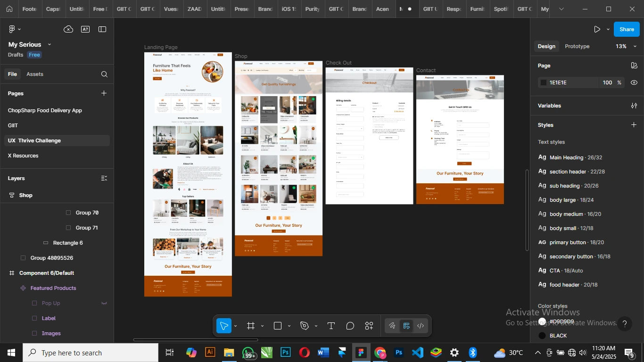This screenshot has height=362, width=644.
Task: Open the Move tool dropdown arrow
Action: pyautogui.click(x=235, y=326)
